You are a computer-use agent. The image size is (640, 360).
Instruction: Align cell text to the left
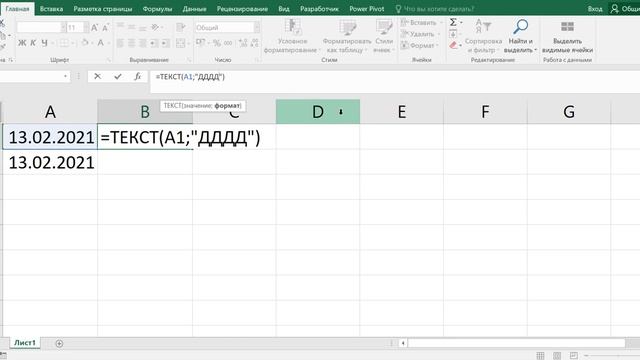click(120, 43)
